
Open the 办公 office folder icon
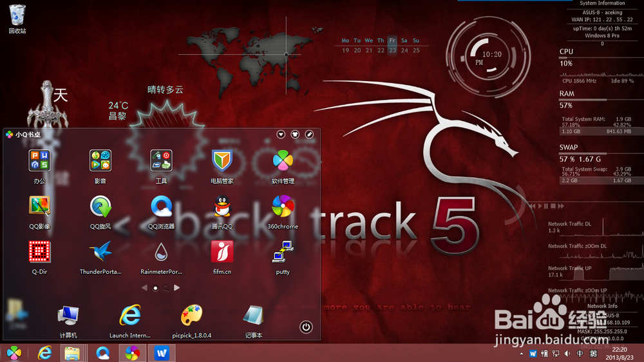[39, 160]
